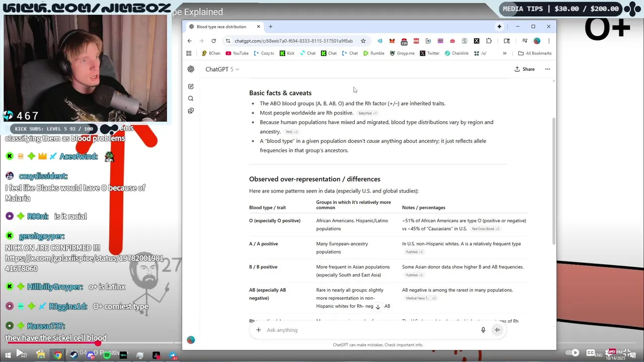Start voice mode with the waveform button
Image resolution: width=644 pixels, height=362 pixels.
click(497, 330)
